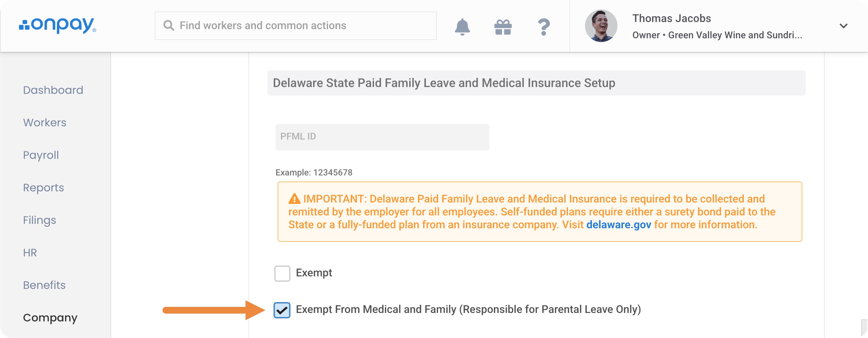Click the OnPay logo
This screenshot has width=868, height=338.
[x=58, y=25]
